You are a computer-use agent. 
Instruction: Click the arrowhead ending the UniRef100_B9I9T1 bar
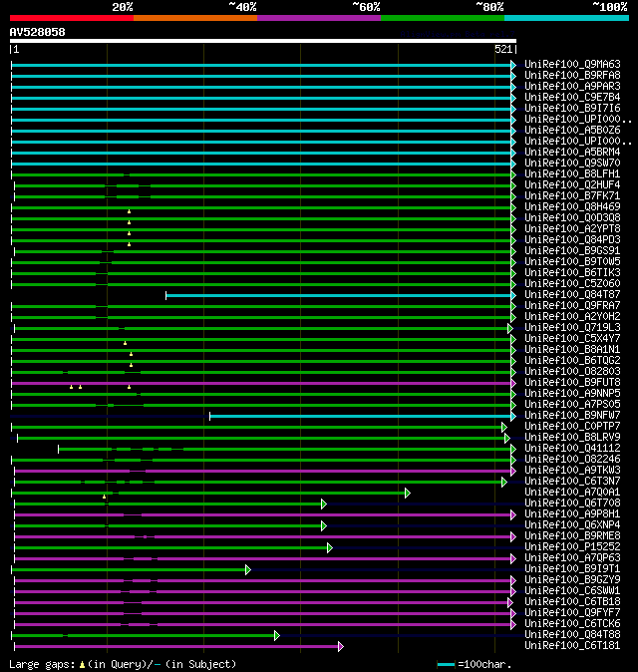click(x=247, y=570)
